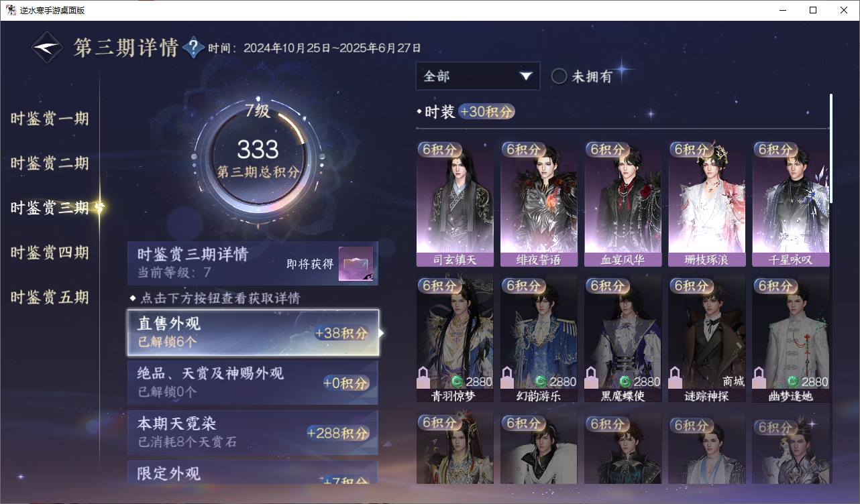
Task: Click the dropdown arrow beside 全部
Action: [x=526, y=76]
